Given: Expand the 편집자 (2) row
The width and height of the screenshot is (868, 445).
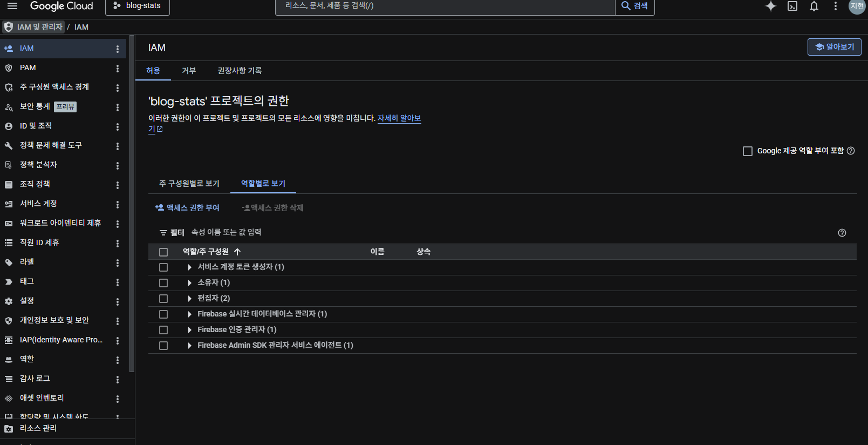Looking at the screenshot, I should [x=189, y=299].
